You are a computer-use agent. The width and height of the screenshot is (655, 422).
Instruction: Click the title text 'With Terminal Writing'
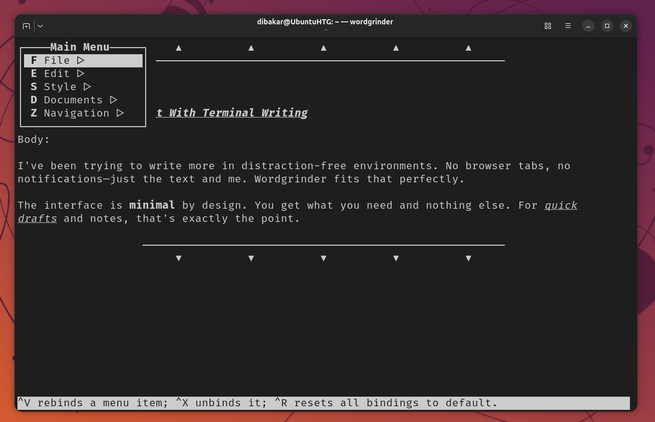point(238,113)
